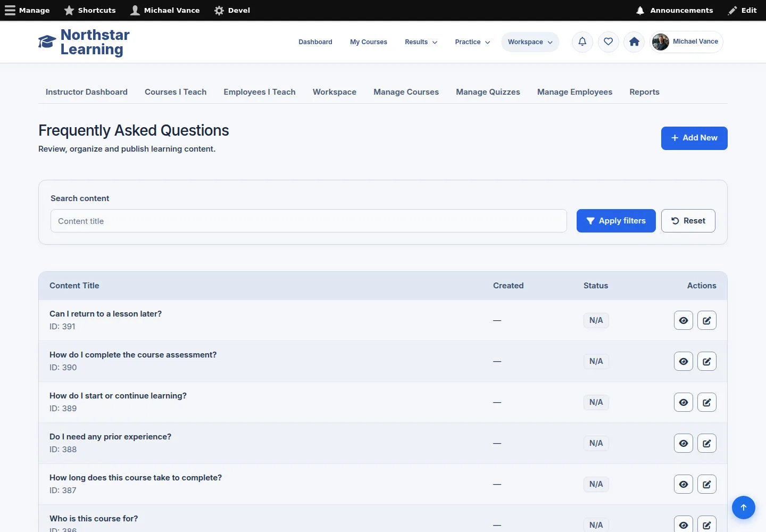The width and height of the screenshot is (766, 532).
Task: Click Michael Vance in admin toolbar
Action: pos(165,10)
